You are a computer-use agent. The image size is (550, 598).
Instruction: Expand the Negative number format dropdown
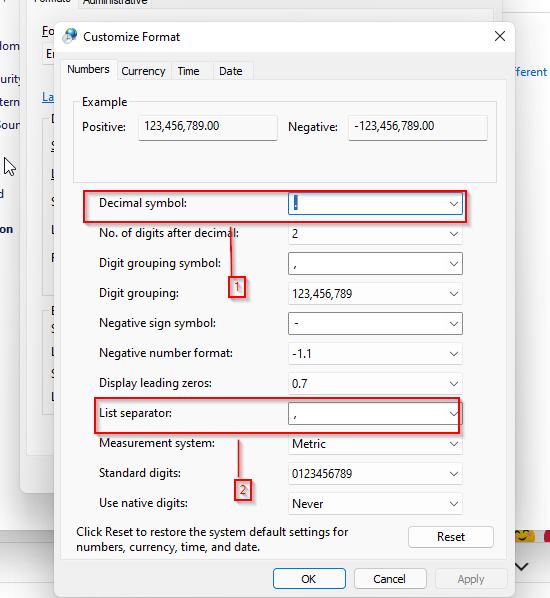pyautogui.click(x=375, y=354)
